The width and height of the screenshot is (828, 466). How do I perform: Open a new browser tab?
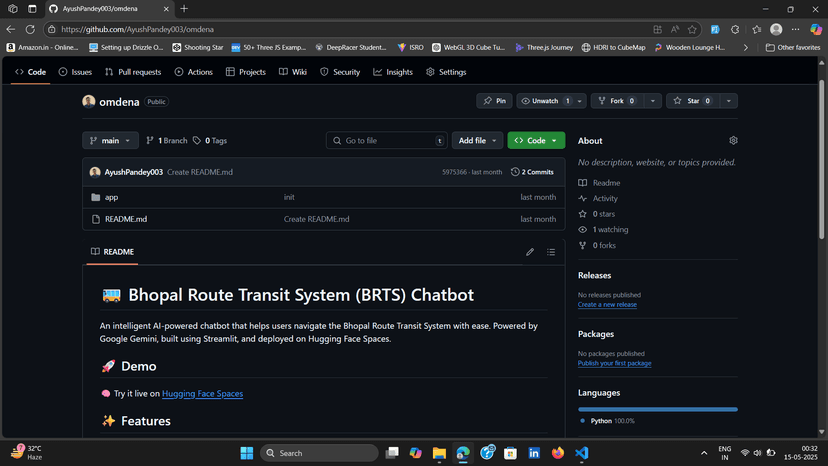click(184, 8)
